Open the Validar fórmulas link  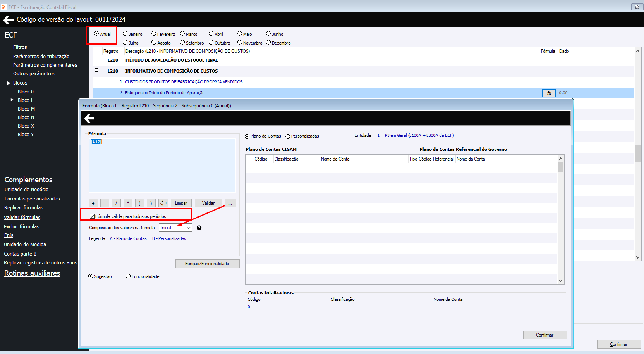tap(22, 218)
